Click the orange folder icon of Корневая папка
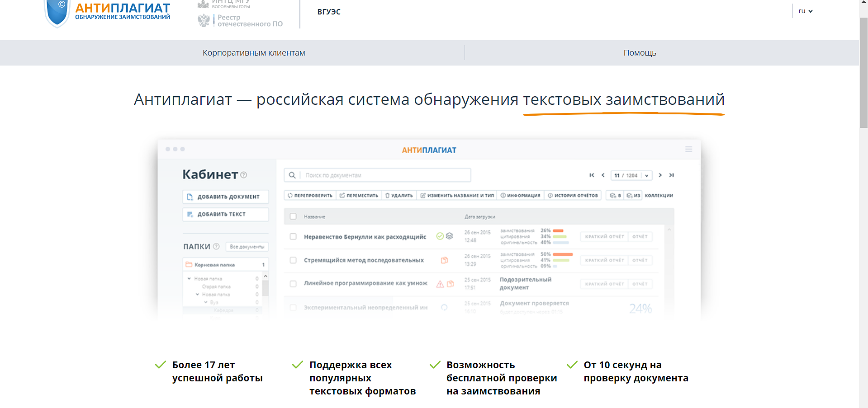The height and width of the screenshot is (408, 868). pyautogui.click(x=189, y=265)
